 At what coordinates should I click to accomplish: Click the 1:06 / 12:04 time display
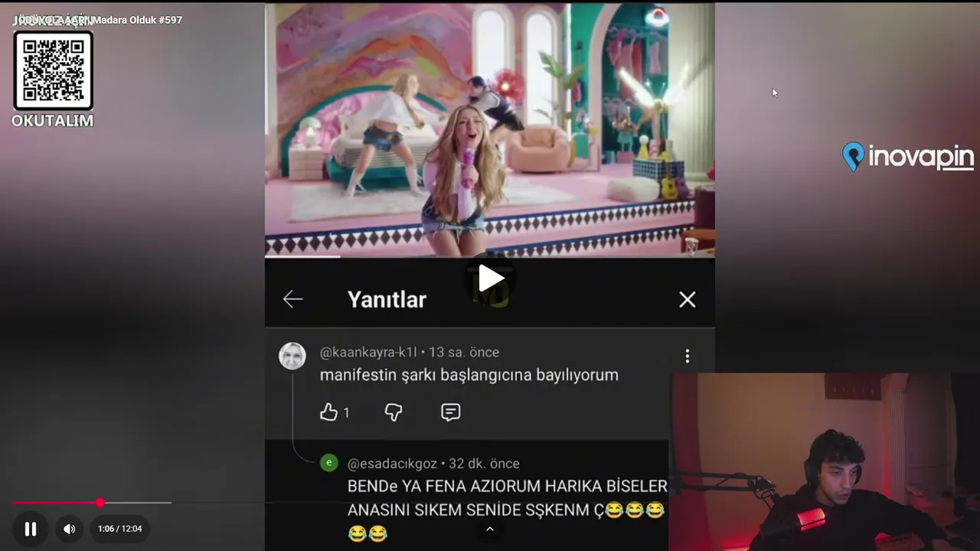coord(119,529)
